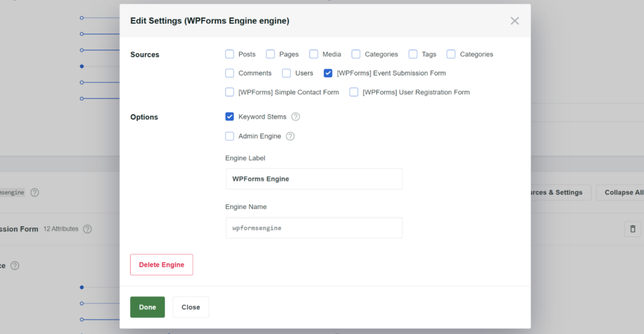Click the 'Sources' section label
Screen dimensions: 644x334
tap(144, 54)
